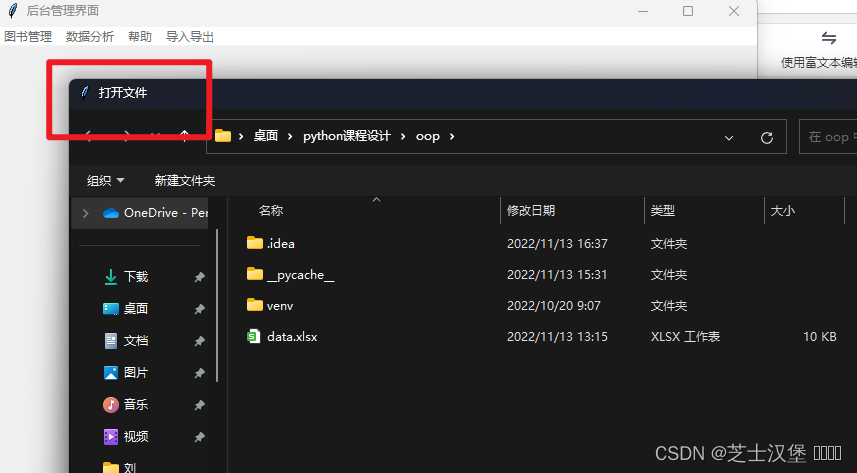This screenshot has width=857, height=473.
Task: Expand the OneDrive tree node
Action: pyautogui.click(x=86, y=213)
